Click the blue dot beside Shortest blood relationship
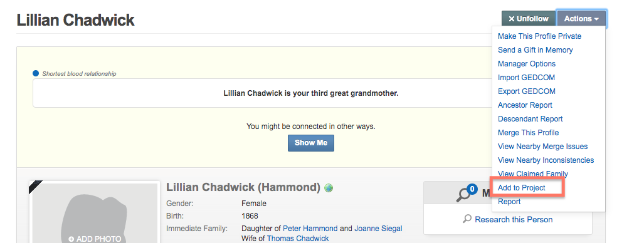The height and width of the screenshot is (243, 644). click(x=36, y=74)
